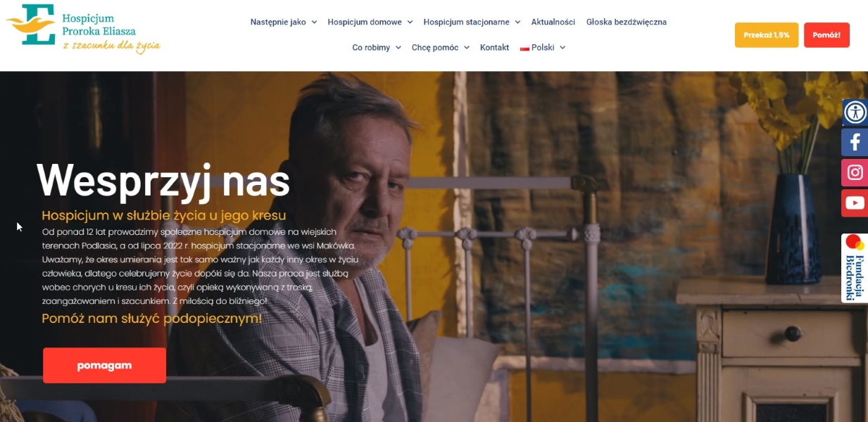Open the Polski language selector
This screenshot has height=422, width=868.
(x=543, y=47)
